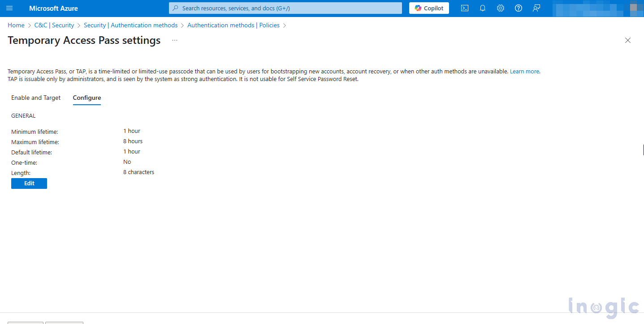Open the Support and help icon
Viewport: 644px width, 324px height.
(519, 8)
